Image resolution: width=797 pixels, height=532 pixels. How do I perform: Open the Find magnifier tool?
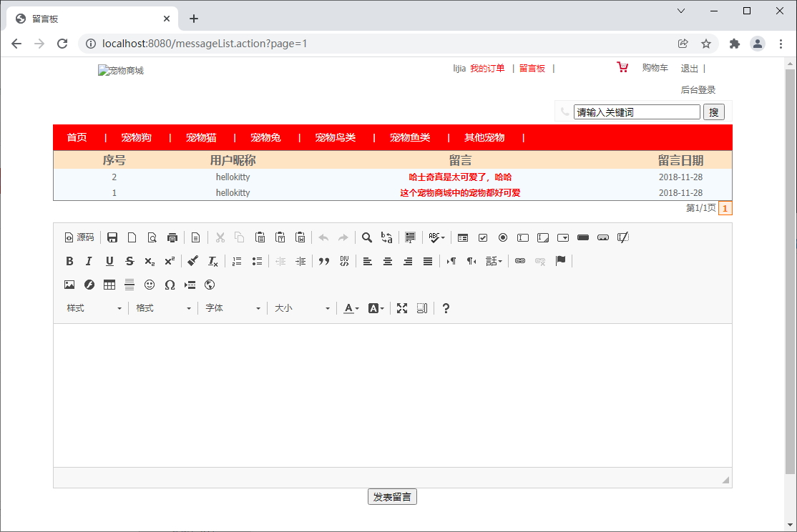tap(366, 237)
